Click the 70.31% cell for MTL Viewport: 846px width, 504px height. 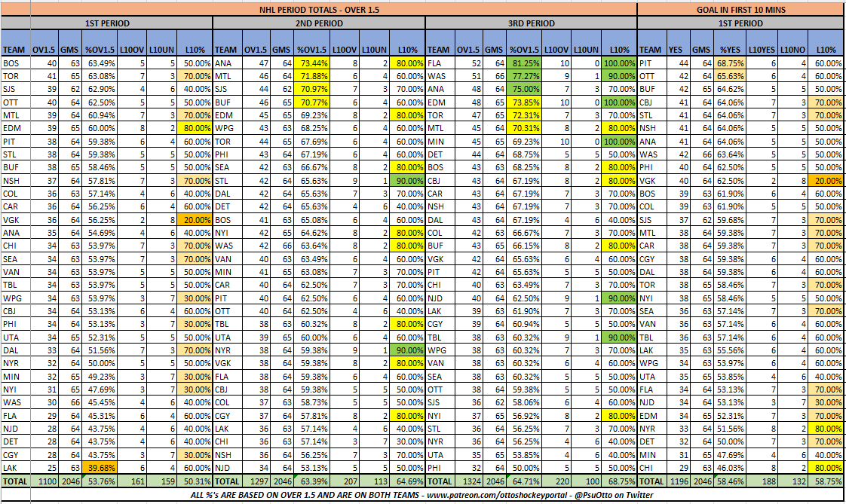click(x=524, y=128)
